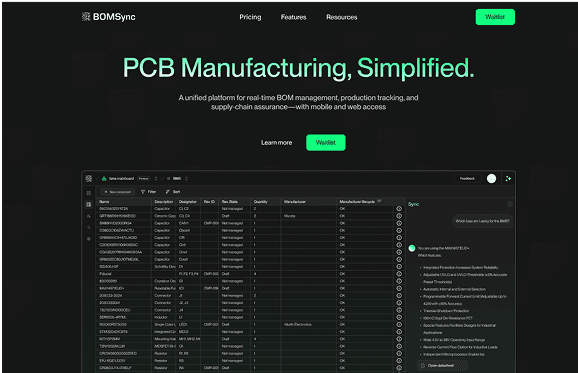Click the BOMSync logo in the header

108,17
